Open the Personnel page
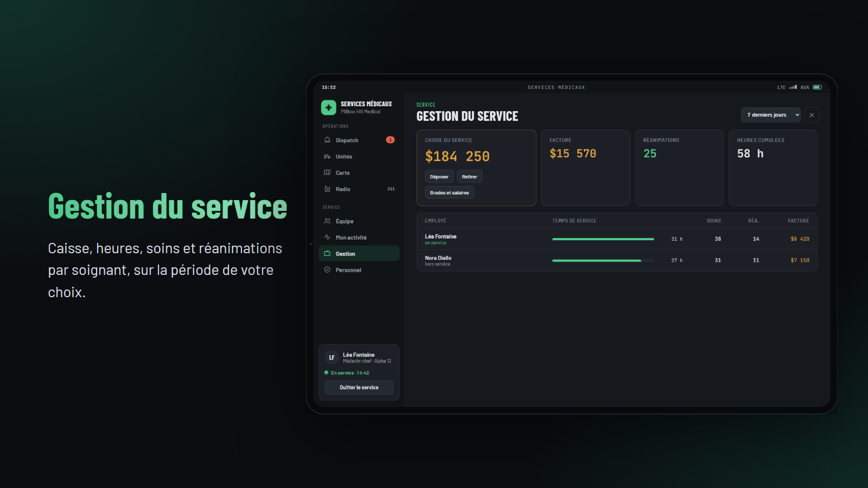This screenshot has height=488, width=868. [359, 269]
